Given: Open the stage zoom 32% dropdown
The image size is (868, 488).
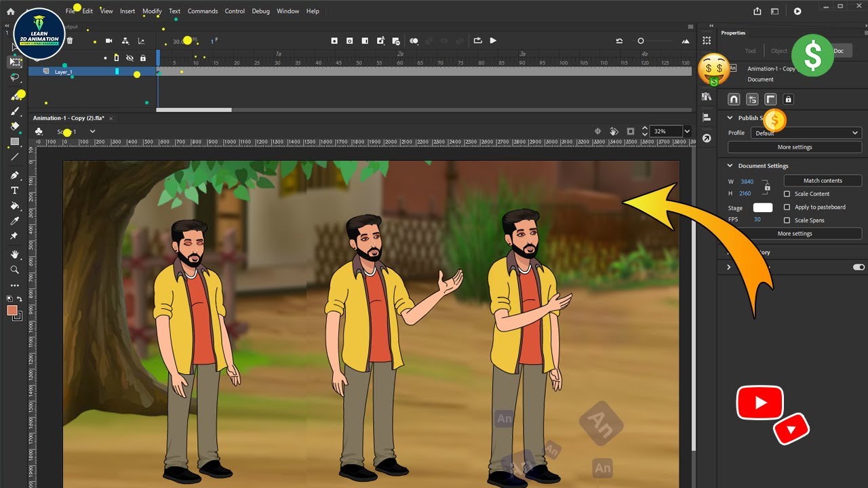Looking at the screenshot, I should (x=687, y=131).
